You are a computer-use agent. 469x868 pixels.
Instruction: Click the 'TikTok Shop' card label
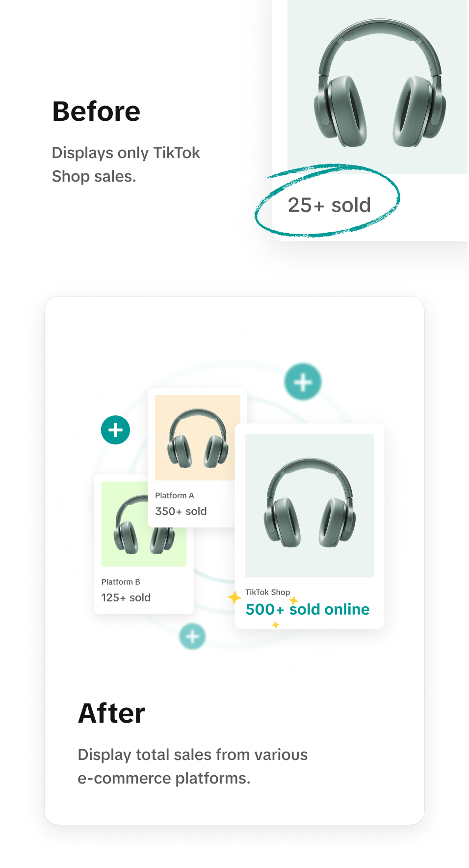(x=267, y=592)
